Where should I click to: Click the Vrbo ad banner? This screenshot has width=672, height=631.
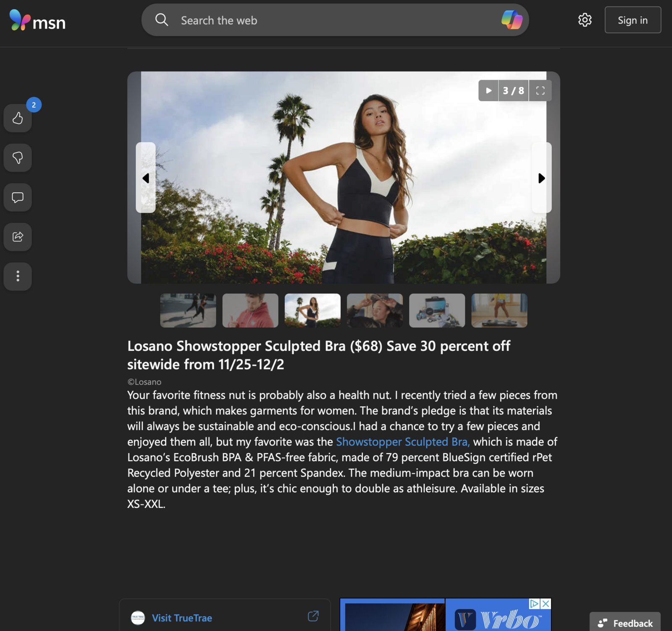pyautogui.click(x=445, y=615)
